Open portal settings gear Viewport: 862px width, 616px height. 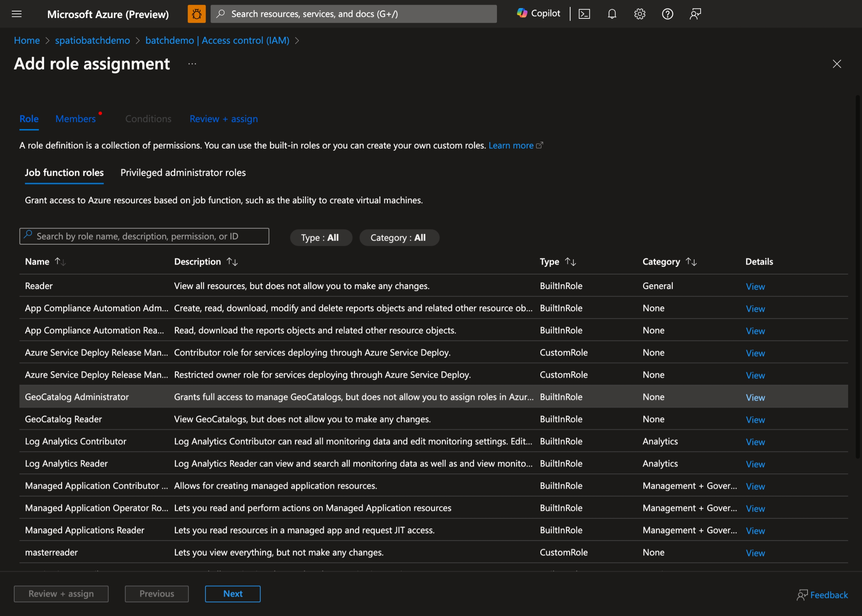[639, 14]
